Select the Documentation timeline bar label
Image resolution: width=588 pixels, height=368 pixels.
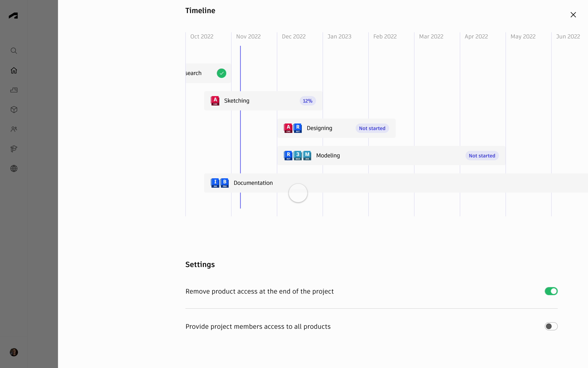253,183
